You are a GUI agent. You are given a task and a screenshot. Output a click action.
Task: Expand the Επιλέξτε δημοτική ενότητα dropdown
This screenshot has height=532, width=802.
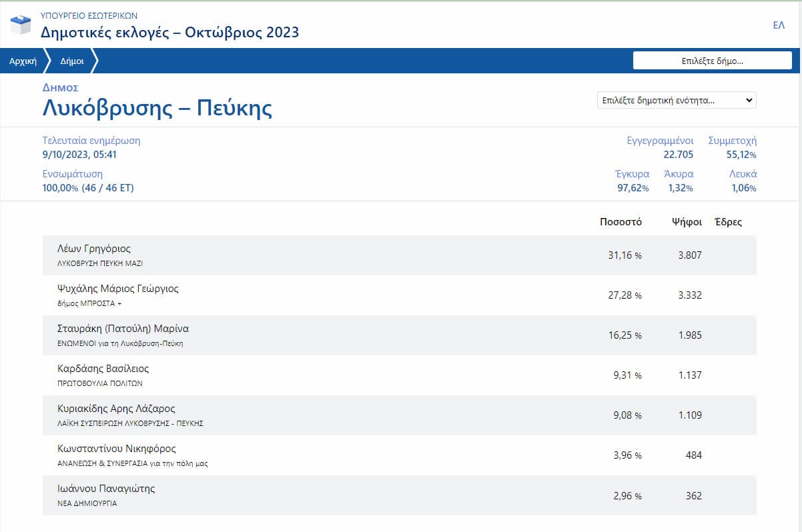(x=677, y=101)
